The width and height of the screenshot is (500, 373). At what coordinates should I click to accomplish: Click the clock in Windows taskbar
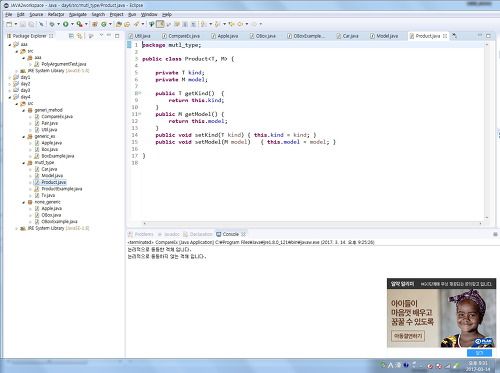pos(478,366)
